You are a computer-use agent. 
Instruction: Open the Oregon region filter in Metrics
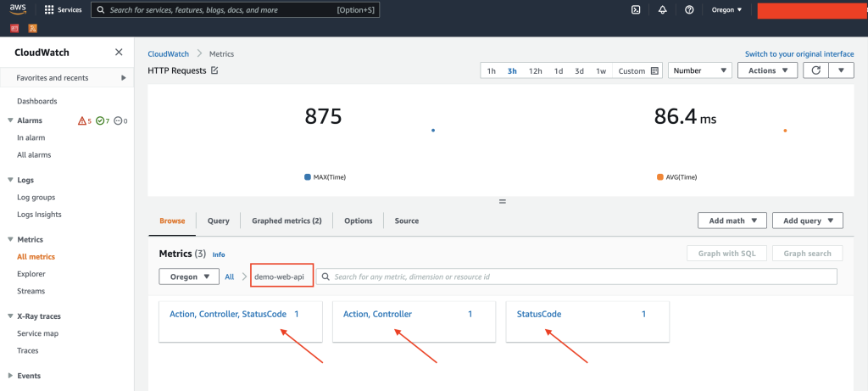188,276
